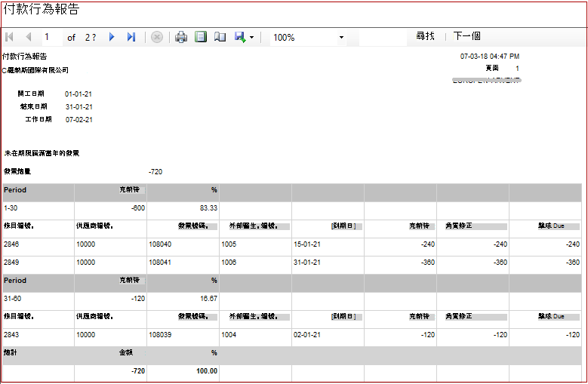The image size is (588, 384).
Task: Stop report rendering
Action: pyautogui.click(x=157, y=37)
